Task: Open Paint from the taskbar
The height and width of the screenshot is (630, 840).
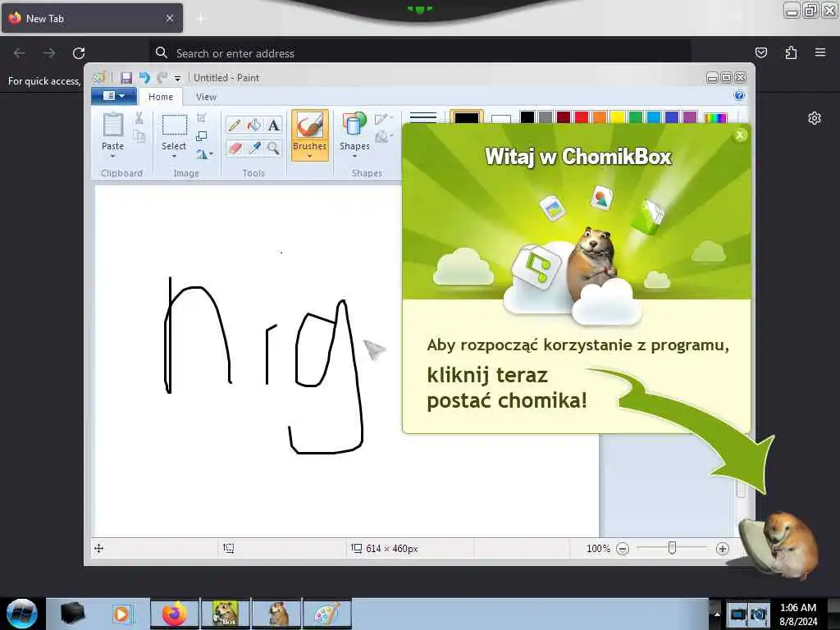Action: click(x=327, y=614)
